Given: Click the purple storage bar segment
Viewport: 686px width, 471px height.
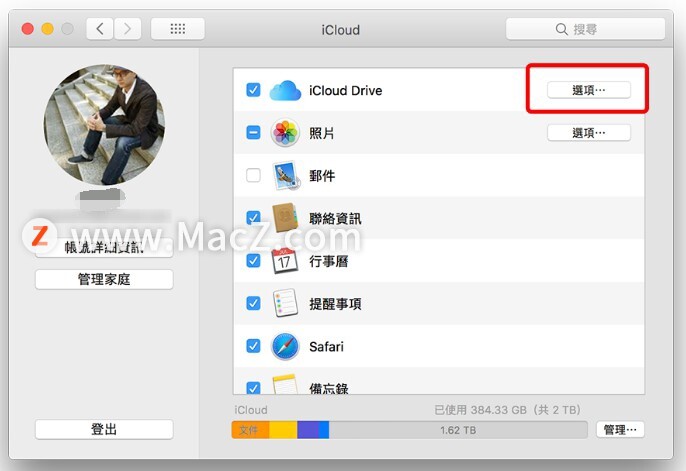Looking at the screenshot, I should [x=308, y=430].
